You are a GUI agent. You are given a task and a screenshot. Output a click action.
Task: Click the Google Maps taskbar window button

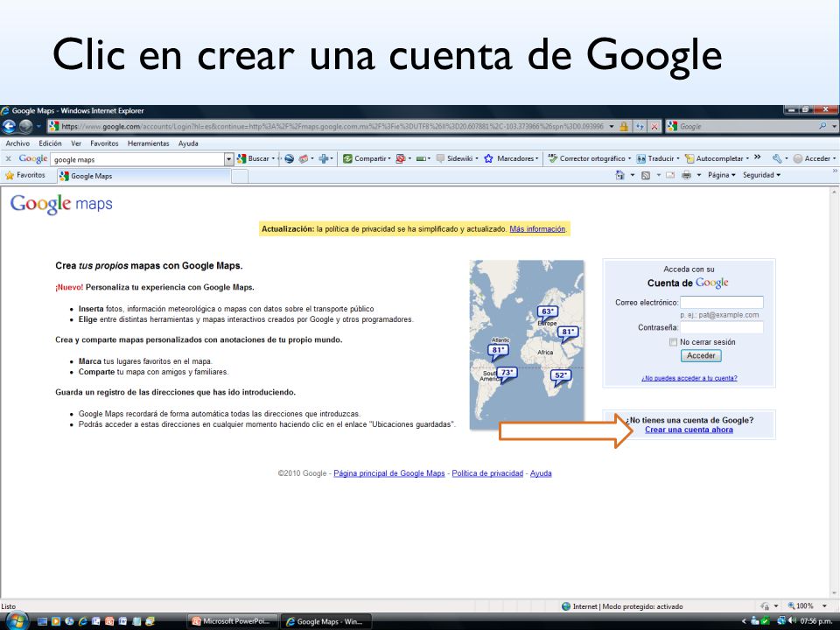pos(326,621)
